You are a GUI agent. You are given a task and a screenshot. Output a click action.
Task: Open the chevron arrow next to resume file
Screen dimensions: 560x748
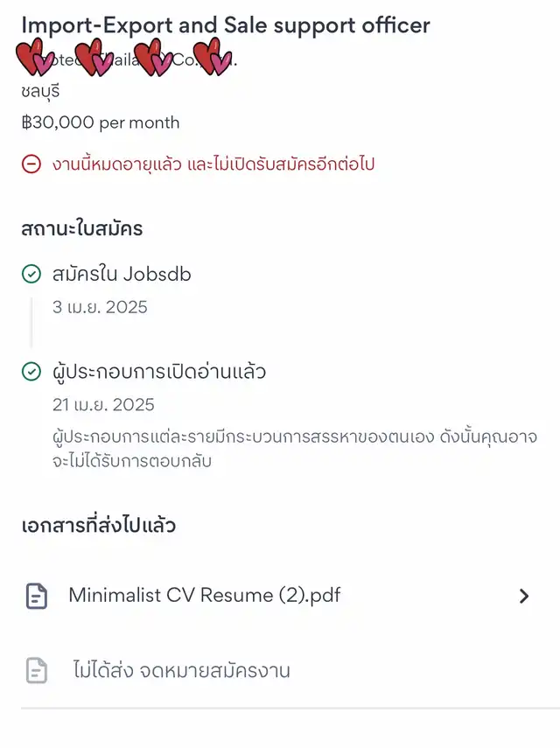click(524, 596)
